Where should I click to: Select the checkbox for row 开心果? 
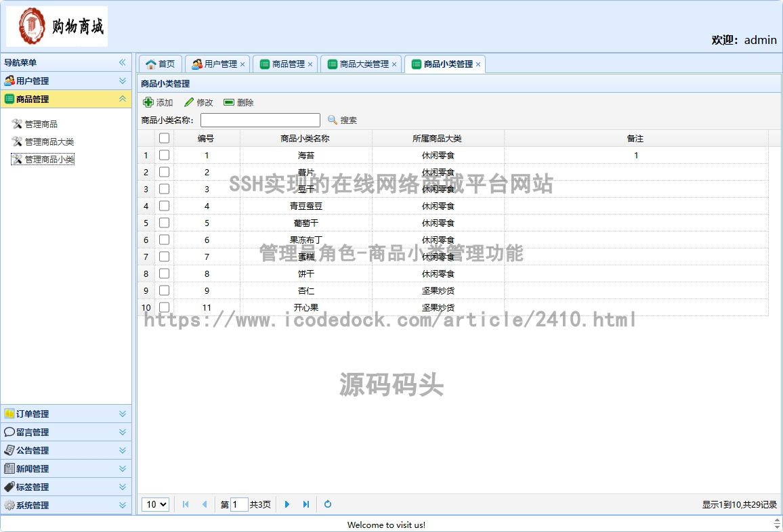[x=164, y=307]
